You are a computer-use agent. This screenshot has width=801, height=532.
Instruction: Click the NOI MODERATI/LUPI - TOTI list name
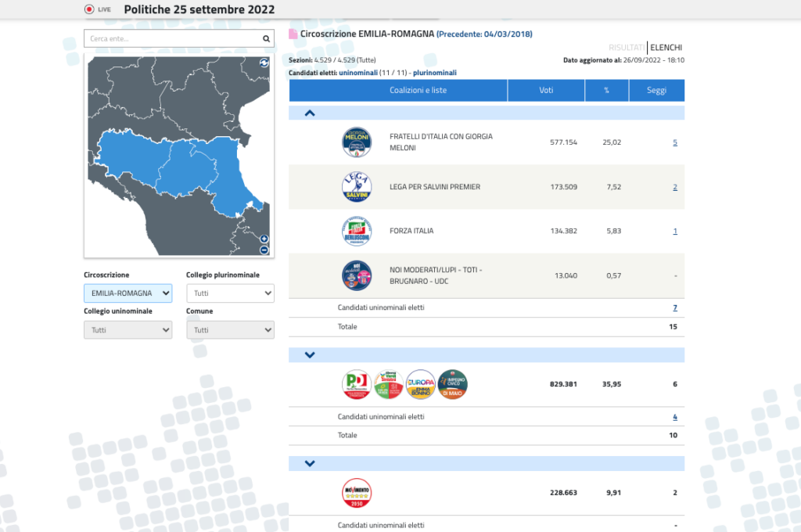point(436,275)
